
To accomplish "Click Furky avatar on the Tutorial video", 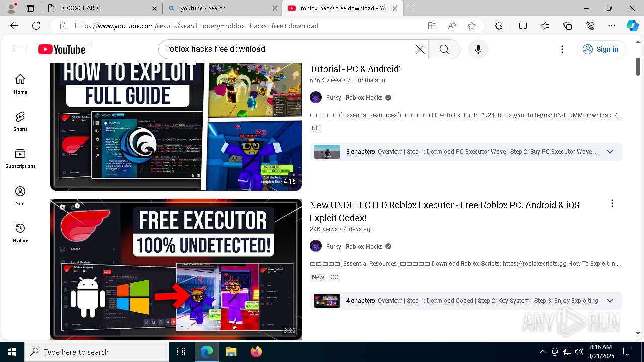I will [x=316, y=98].
